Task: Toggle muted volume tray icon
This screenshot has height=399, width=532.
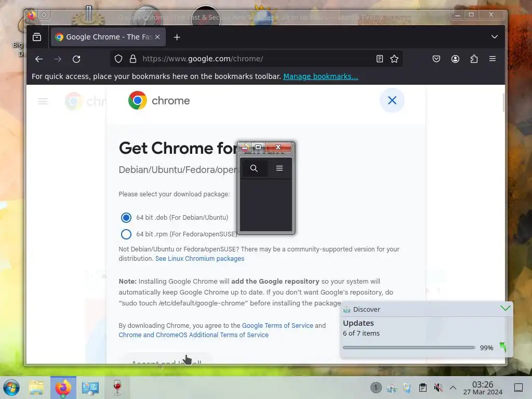Action: point(438,388)
